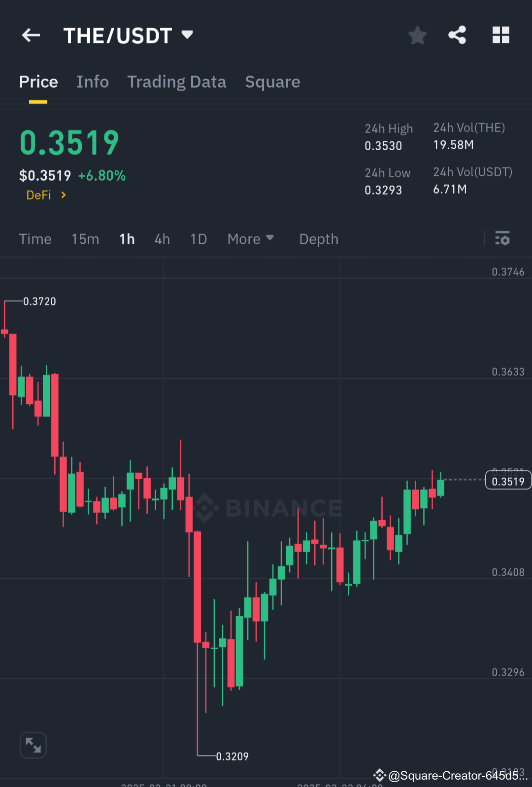Tap the Info tab link

[x=93, y=82]
